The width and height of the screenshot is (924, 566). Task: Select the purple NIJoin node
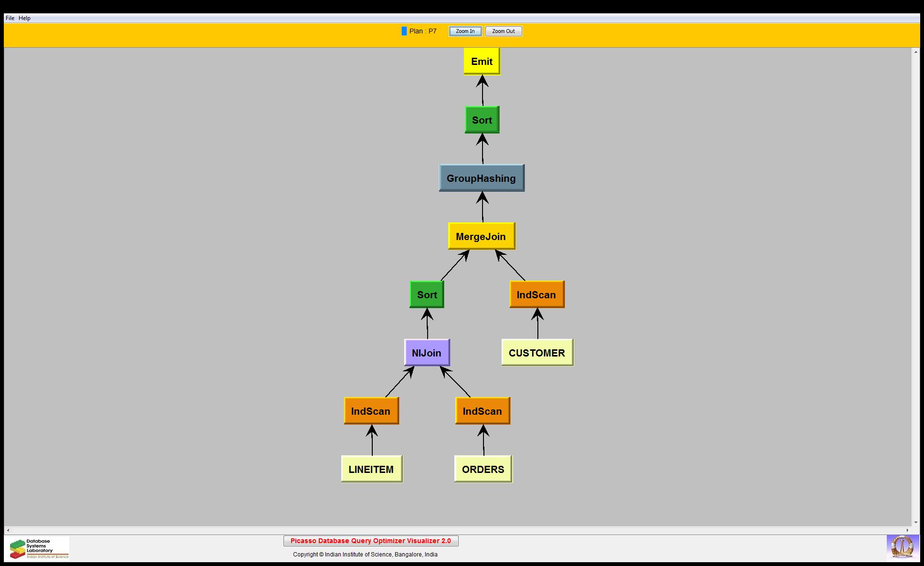(427, 353)
